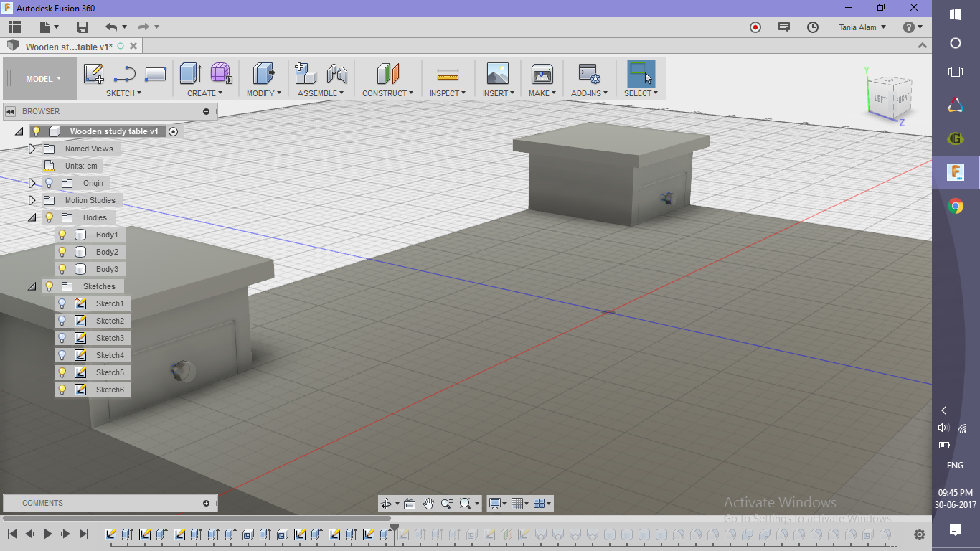Open the MODEL workspace dropdown
Image resolution: width=980 pixels, height=551 pixels.
pos(40,79)
